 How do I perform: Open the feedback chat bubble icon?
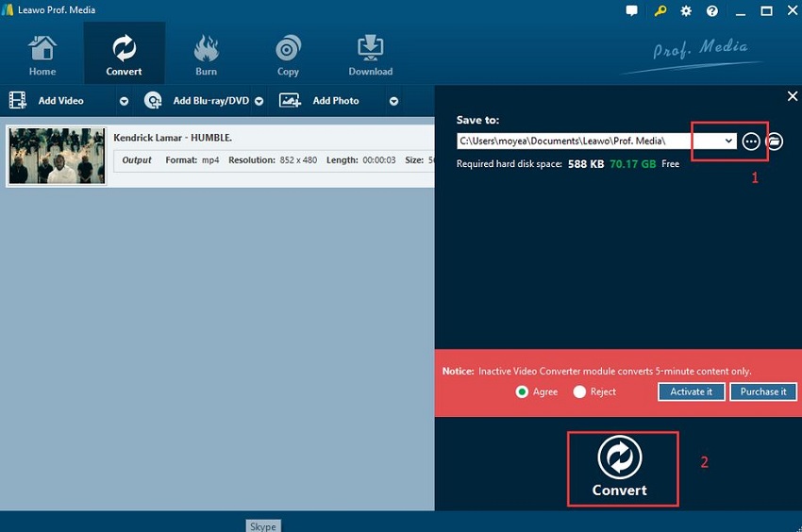coord(631,10)
